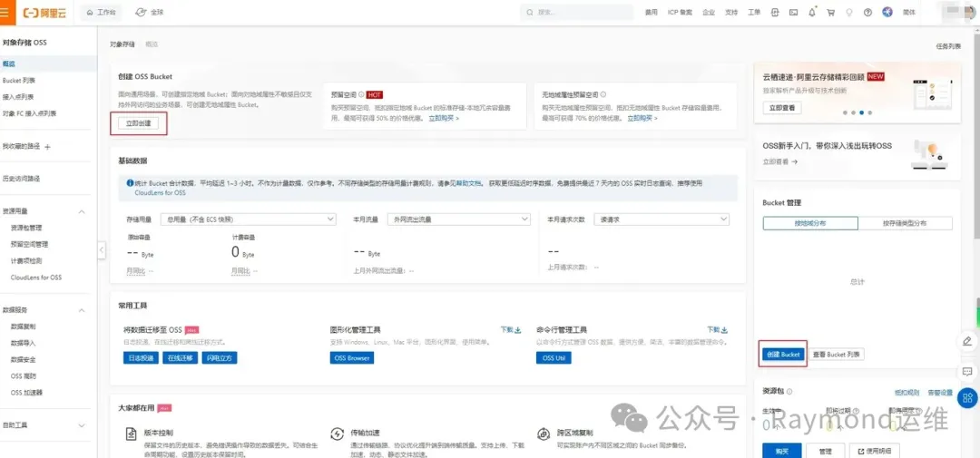Open the 存储用量 dropdown
Screen dimensions: 980x458
[248, 219]
